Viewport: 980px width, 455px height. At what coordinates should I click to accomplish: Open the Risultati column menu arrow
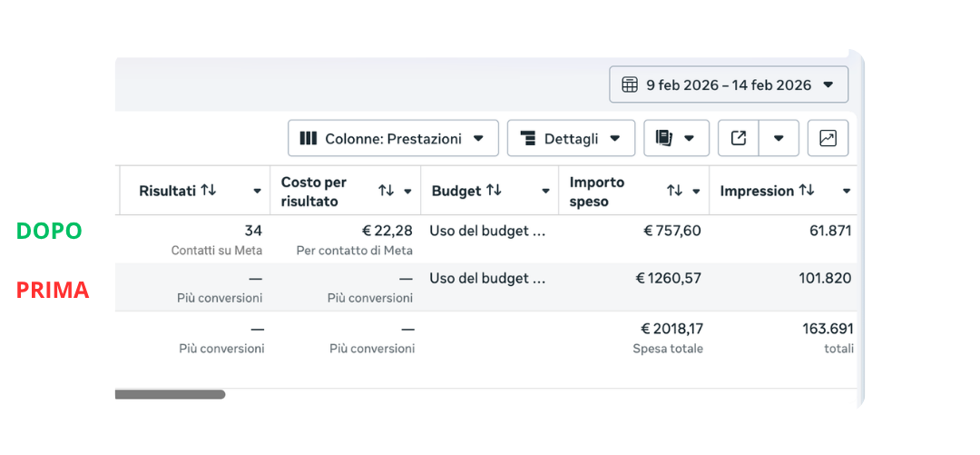pos(257,191)
